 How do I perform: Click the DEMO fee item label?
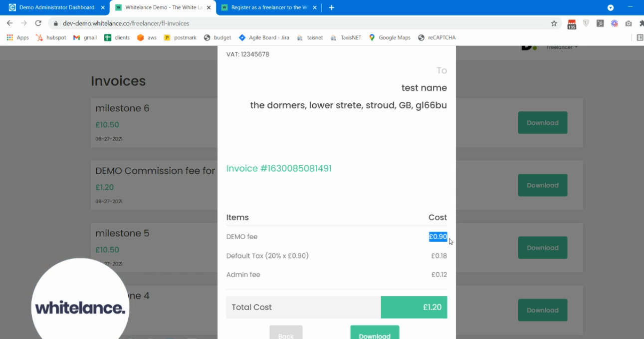242,237
